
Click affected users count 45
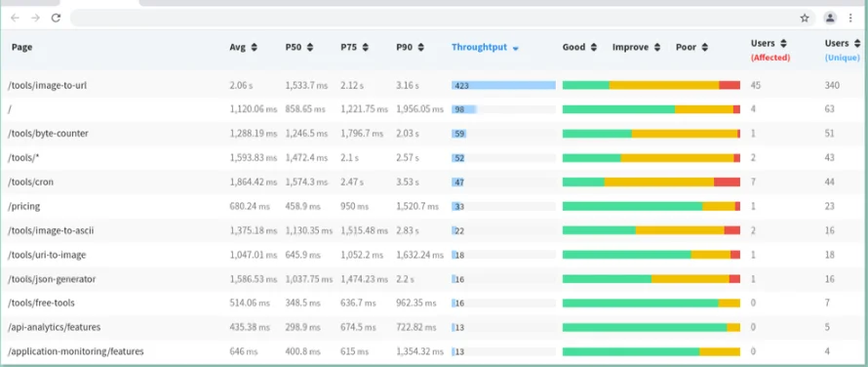[x=756, y=85]
